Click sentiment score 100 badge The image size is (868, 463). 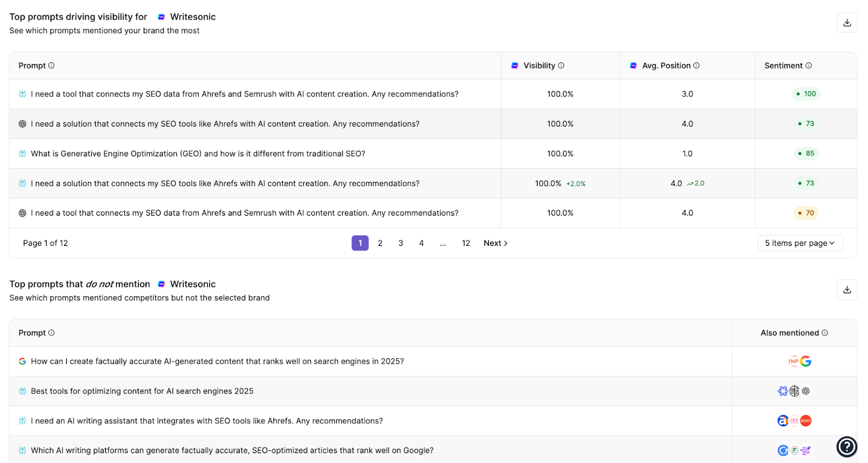[x=806, y=94]
